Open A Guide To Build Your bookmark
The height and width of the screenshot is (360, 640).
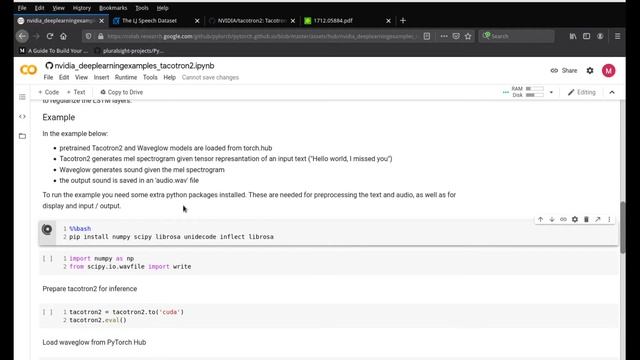53,51
